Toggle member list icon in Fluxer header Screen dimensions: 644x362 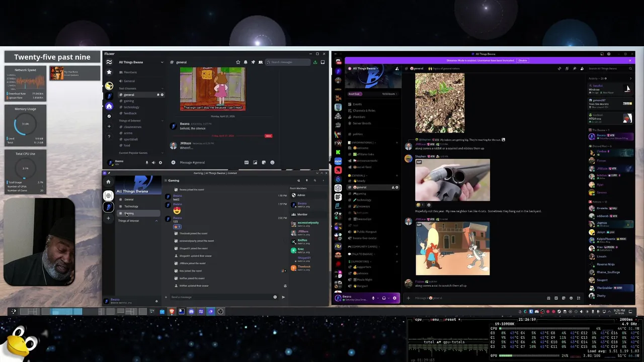point(261,62)
